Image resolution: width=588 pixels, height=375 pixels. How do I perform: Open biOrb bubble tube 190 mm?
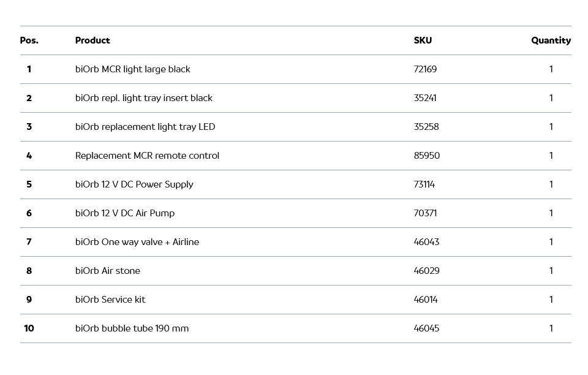(x=132, y=328)
